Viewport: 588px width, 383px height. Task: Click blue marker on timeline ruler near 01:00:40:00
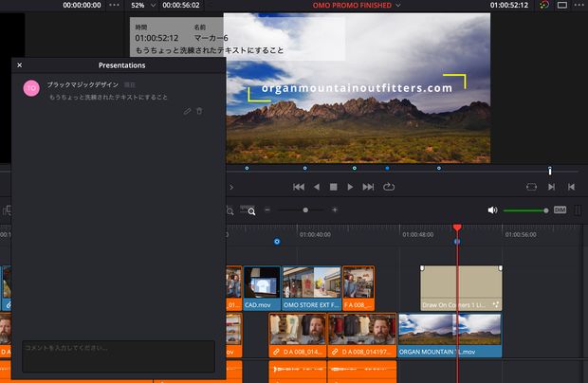[x=277, y=242]
